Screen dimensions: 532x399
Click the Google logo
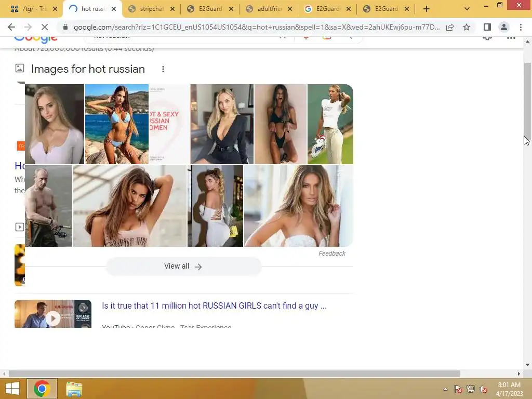click(36, 39)
